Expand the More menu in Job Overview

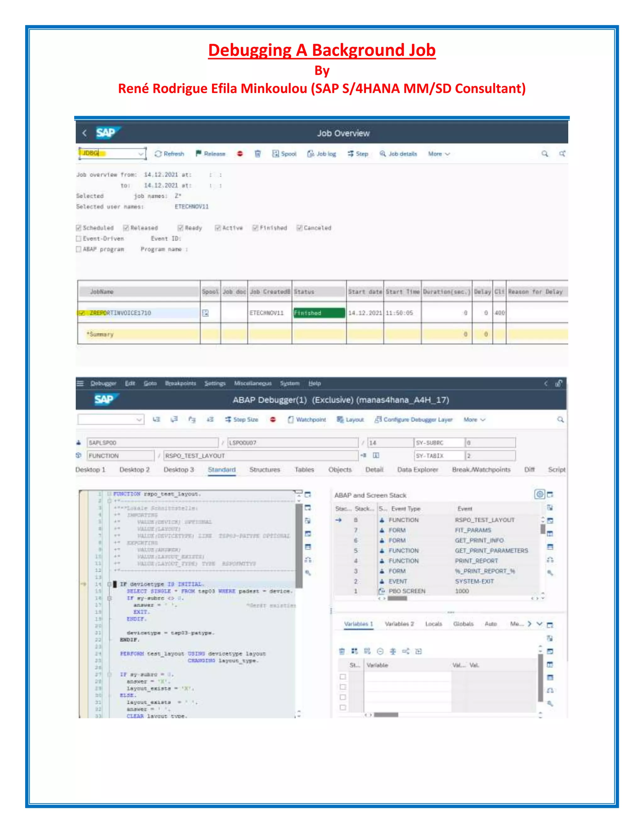(439, 154)
